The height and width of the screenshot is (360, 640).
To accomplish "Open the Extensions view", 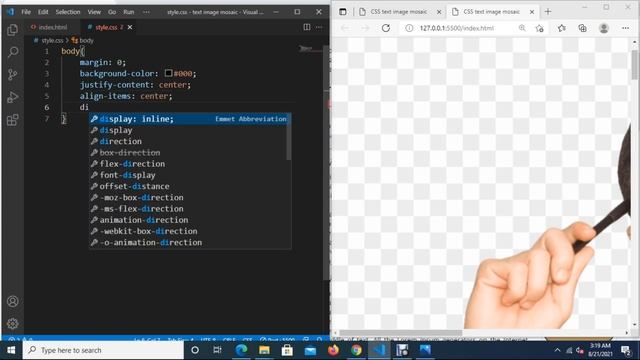I will 13,120.
